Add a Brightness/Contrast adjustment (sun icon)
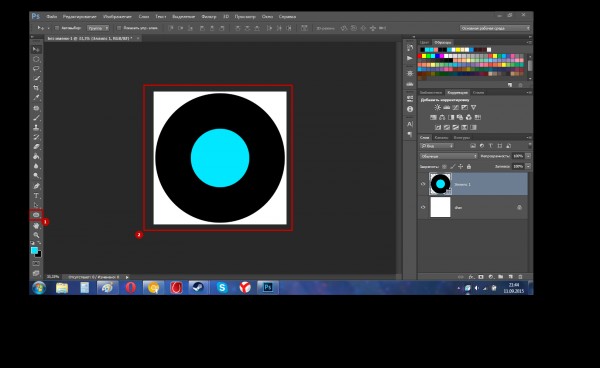Screen dimensions: 600x368 point(437,107)
